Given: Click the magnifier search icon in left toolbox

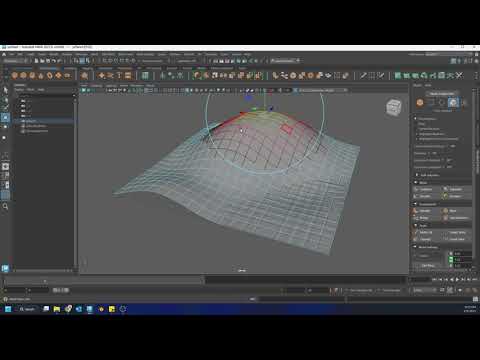Looking at the screenshot, I should tap(5, 207).
